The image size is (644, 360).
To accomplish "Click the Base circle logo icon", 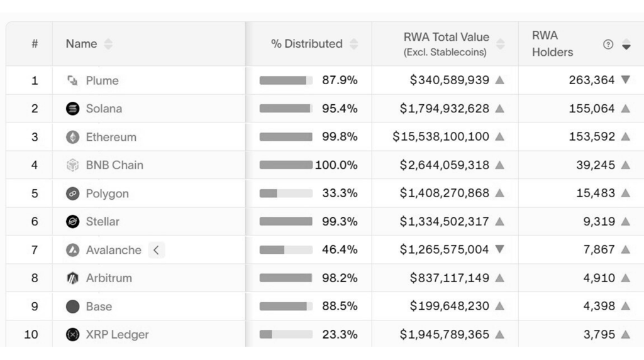I will point(73,307).
